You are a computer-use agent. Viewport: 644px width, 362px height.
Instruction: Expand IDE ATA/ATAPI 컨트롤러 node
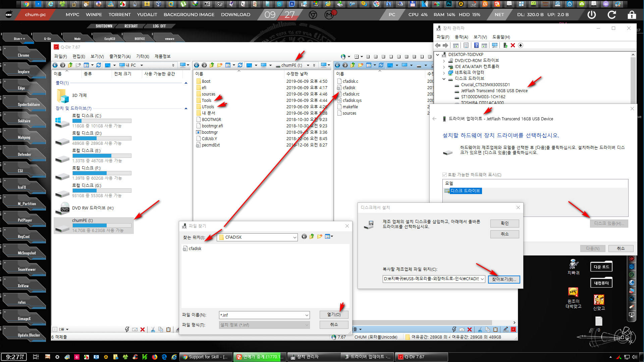point(444,67)
